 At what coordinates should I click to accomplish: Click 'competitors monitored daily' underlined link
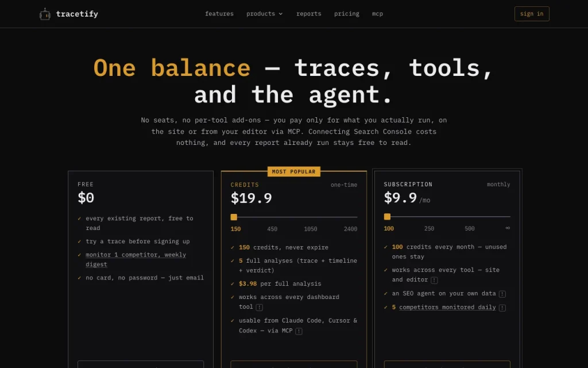coord(447,307)
